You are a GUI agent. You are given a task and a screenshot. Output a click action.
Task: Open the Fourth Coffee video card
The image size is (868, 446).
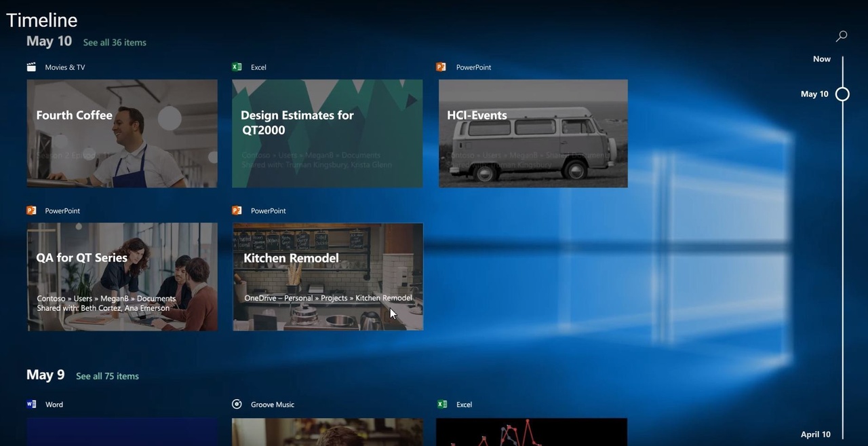[122, 133]
